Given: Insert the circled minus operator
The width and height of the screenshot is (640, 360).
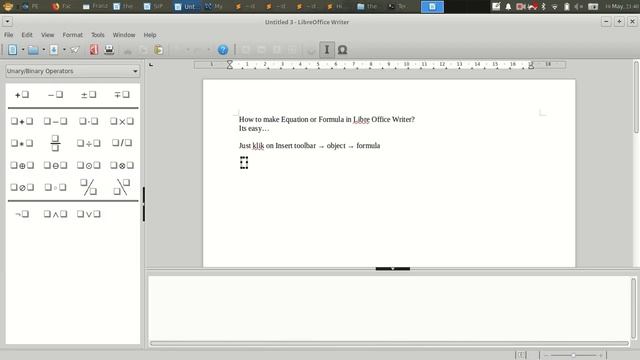Looking at the screenshot, I should point(56,165).
